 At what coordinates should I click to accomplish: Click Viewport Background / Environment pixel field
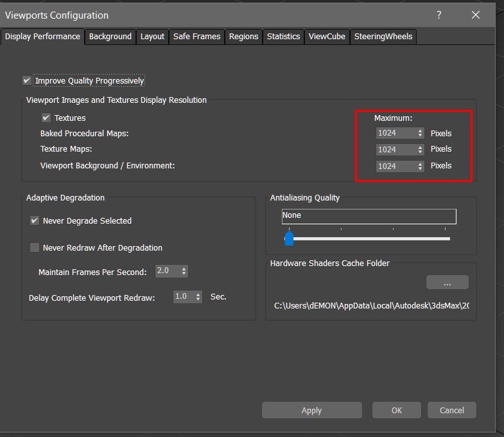tap(396, 166)
